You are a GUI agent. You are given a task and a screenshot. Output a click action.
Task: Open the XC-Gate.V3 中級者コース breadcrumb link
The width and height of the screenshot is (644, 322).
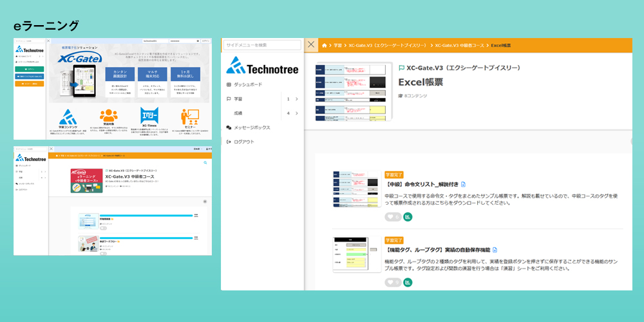[x=460, y=45]
